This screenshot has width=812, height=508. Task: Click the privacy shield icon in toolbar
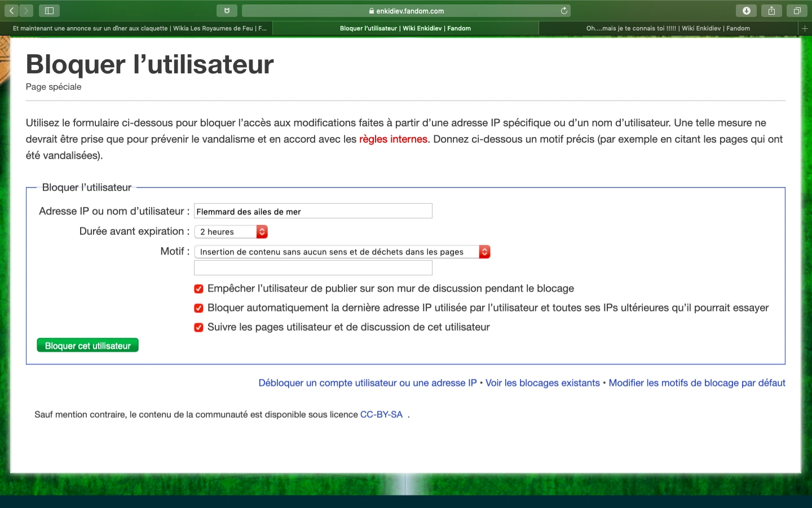(x=227, y=11)
